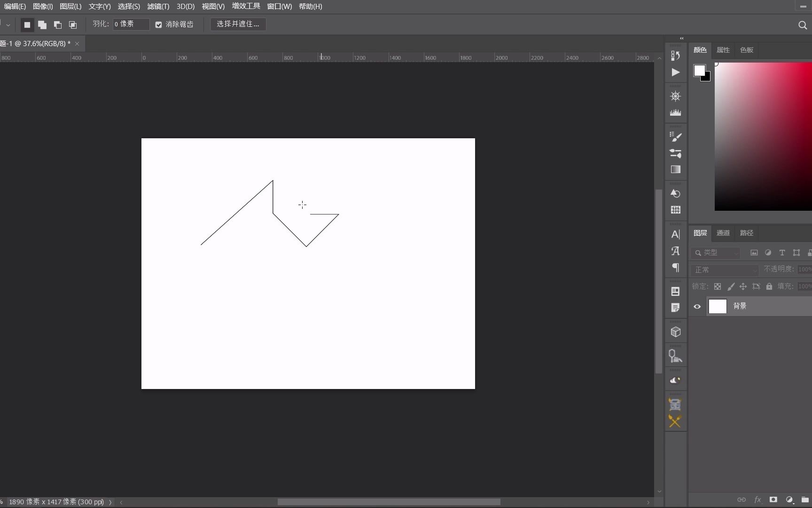Open the Actions panel play icon
Image resolution: width=812 pixels, height=508 pixels.
(675, 72)
